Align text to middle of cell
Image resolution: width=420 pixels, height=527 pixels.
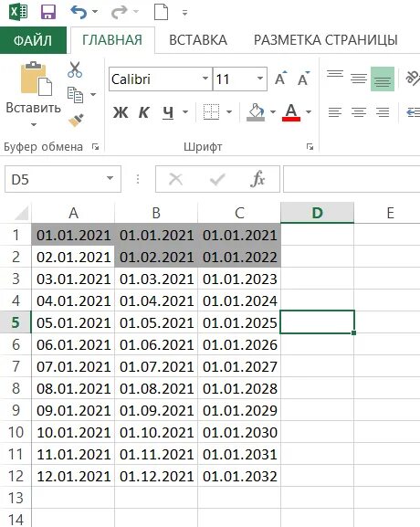point(359,79)
